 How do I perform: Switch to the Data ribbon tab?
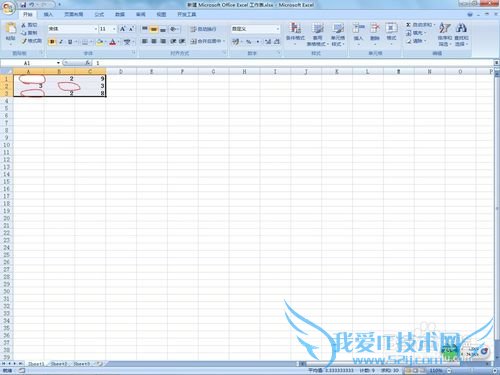tap(120, 14)
